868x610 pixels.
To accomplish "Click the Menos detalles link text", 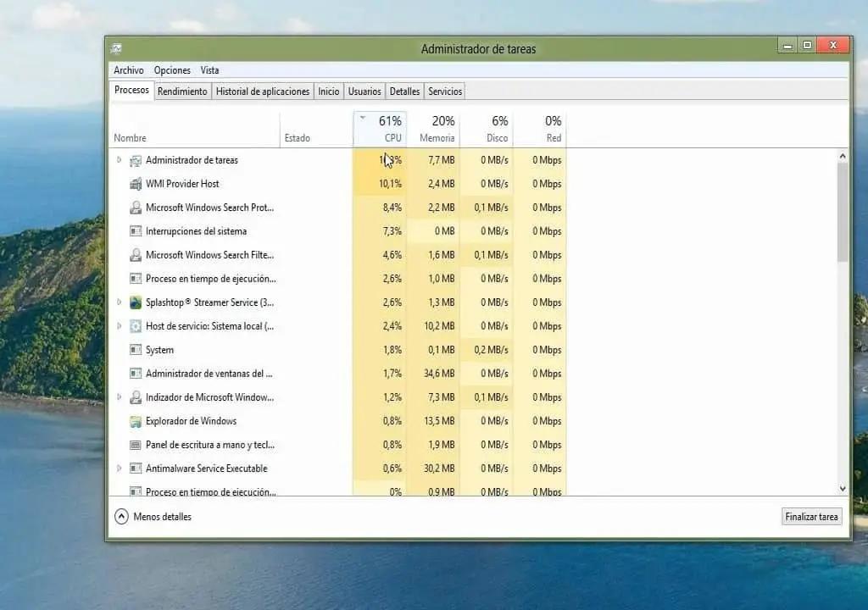I will [162, 517].
